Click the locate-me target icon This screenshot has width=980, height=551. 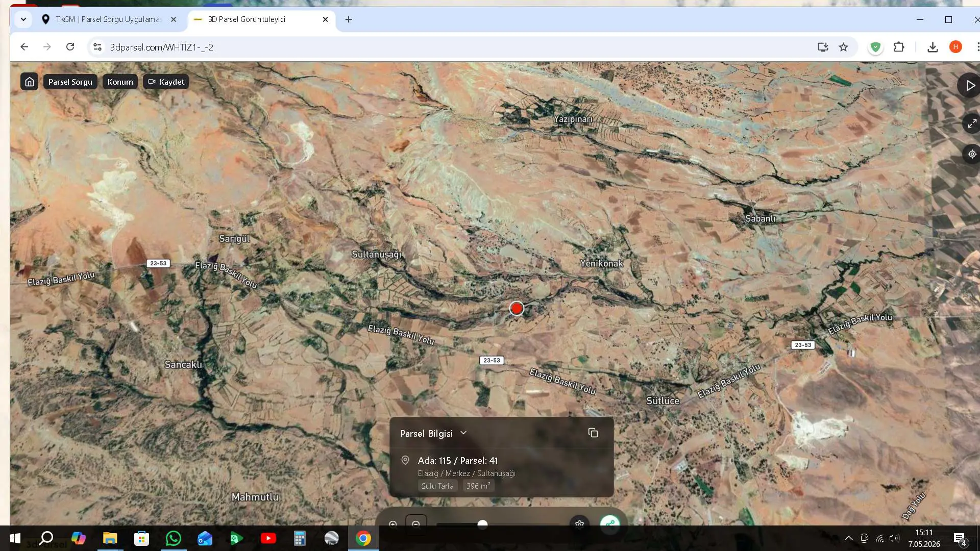coord(971,154)
